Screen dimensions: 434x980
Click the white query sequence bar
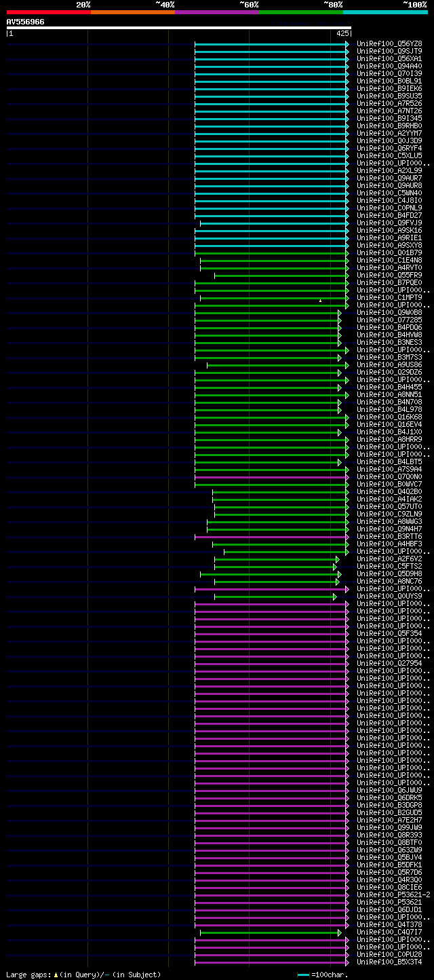pos(179,28)
